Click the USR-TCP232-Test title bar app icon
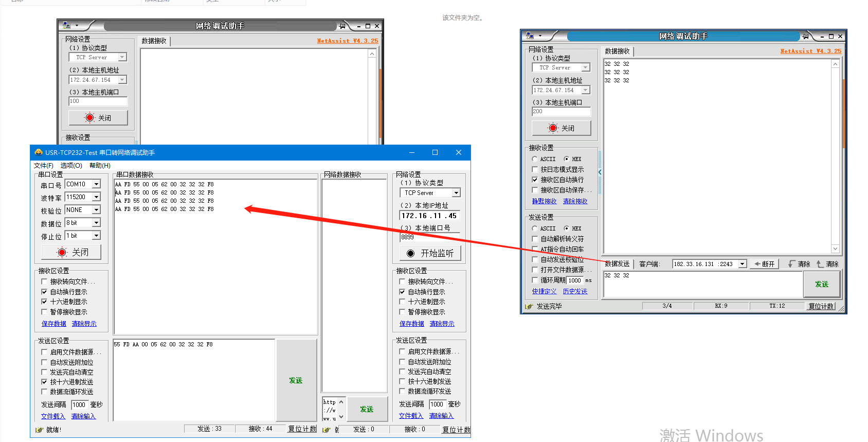868x442 pixels. click(x=38, y=152)
